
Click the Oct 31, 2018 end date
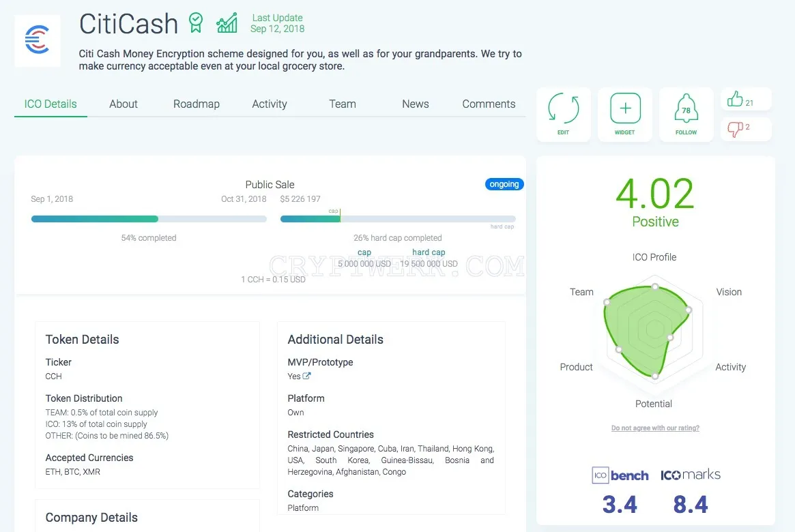click(x=244, y=199)
